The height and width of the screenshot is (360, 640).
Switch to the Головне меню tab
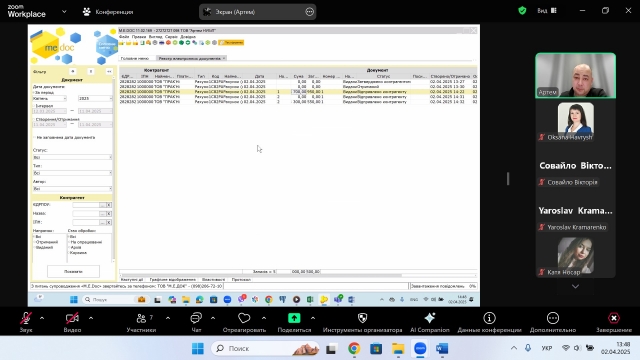tap(135, 58)
